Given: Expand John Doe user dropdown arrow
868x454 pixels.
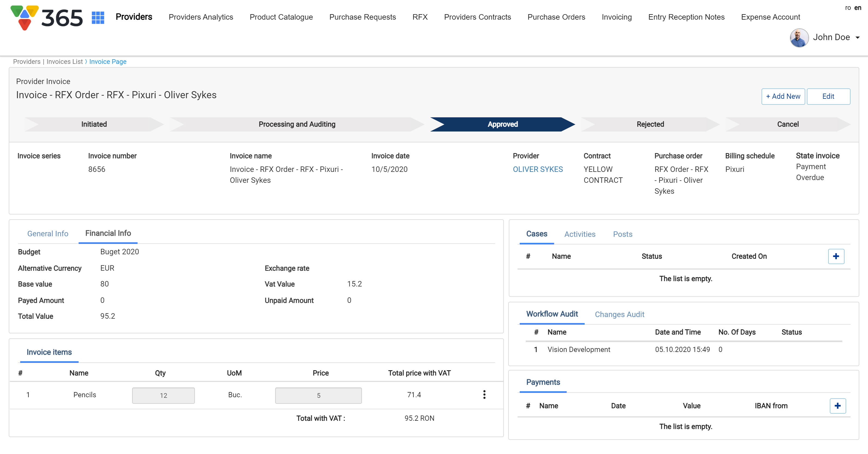Looking at the screenshot, I should point(858,37).
